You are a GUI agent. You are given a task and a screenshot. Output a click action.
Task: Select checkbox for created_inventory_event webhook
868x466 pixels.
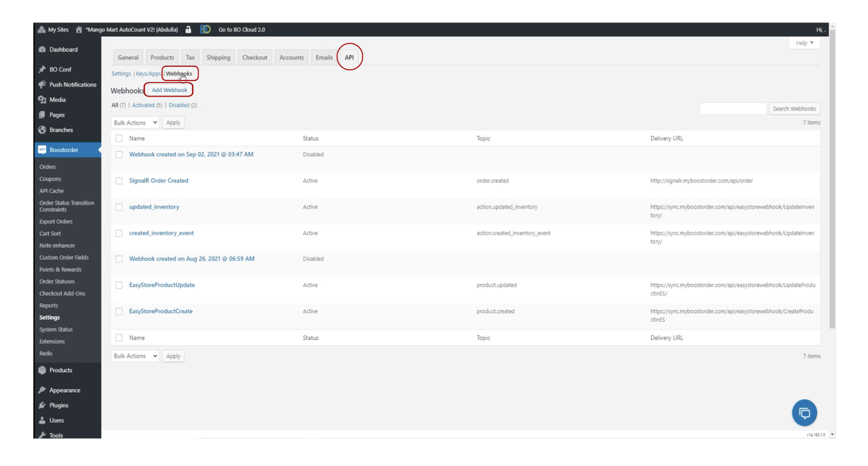119,233
